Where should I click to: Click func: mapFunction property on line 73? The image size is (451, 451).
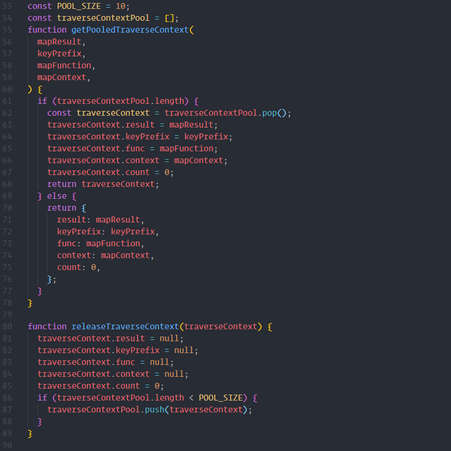(100, 244)
